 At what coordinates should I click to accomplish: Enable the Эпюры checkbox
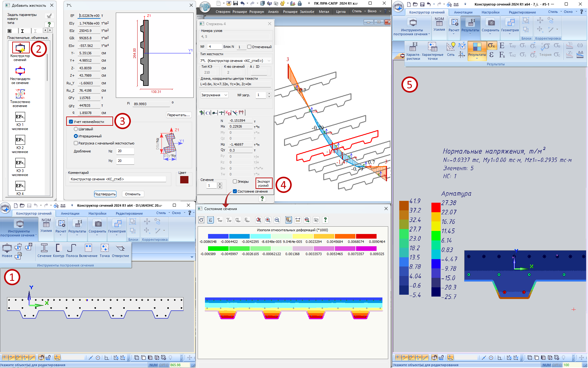point(235,182)
